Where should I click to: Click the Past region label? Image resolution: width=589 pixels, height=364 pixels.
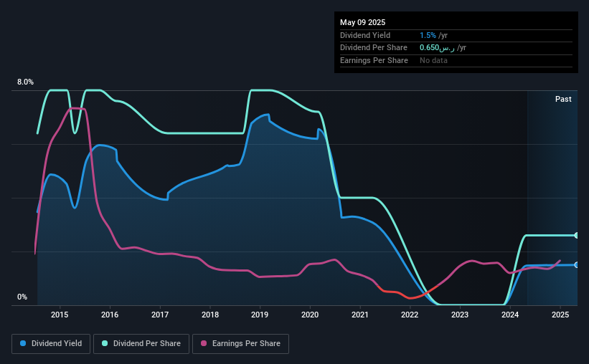coord(563,99)
